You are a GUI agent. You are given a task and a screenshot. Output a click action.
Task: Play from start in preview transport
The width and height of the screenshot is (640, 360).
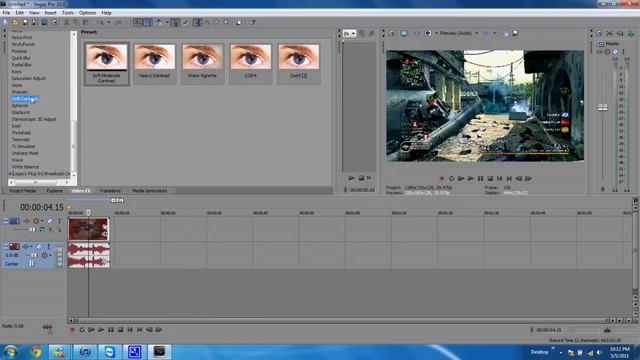point(461,178)
